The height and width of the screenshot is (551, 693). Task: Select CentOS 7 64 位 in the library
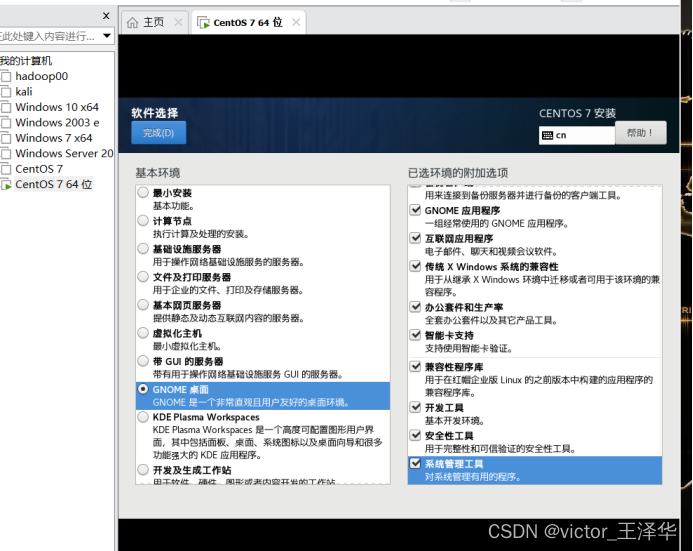(x=53, y=184)
